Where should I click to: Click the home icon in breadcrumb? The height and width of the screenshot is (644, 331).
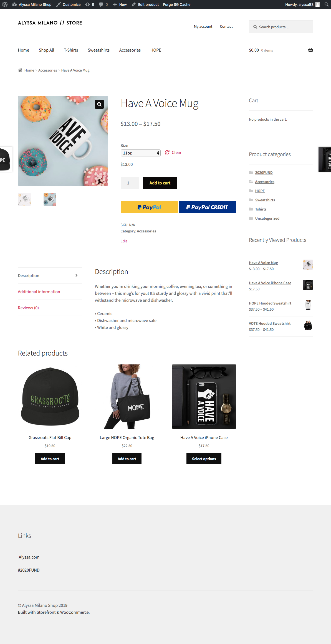20,70
